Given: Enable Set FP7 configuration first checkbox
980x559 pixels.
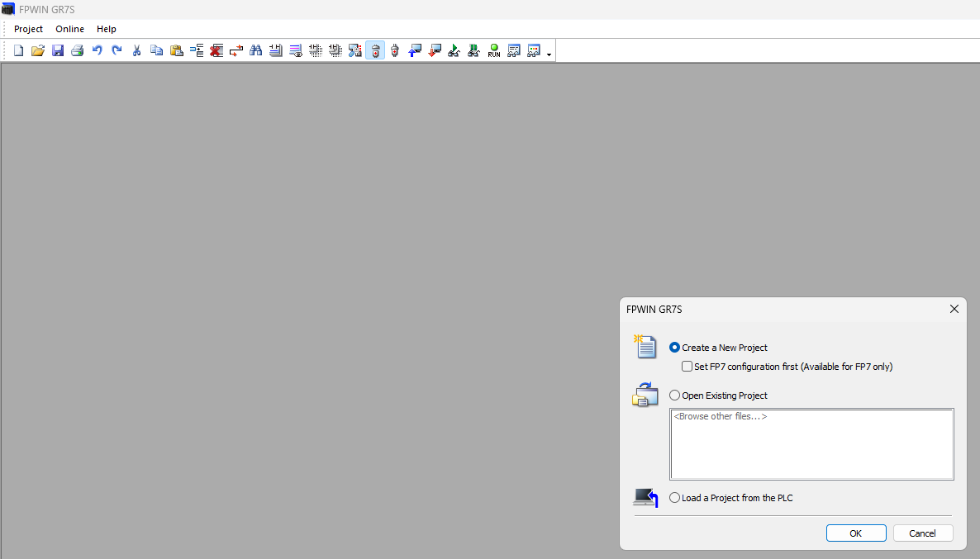Looking at the screenshot, I should coord(687,367).
